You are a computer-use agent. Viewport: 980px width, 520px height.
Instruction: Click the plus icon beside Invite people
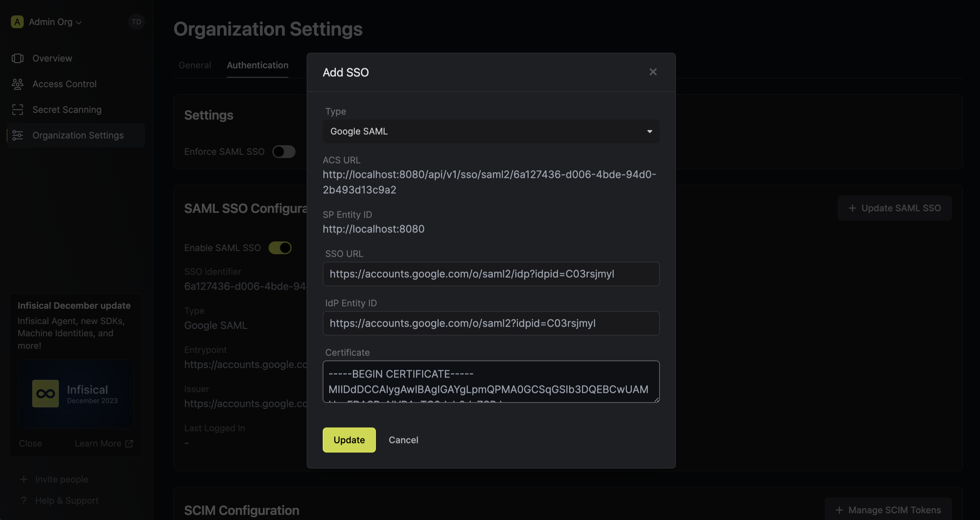pos(24,479)
